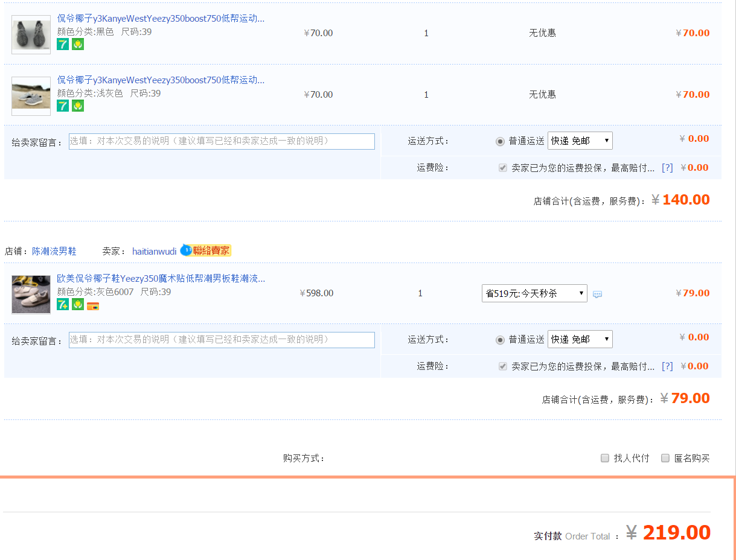The height and width of the screenshot is (560, 736).
Task: Open the 欧美侃爷椰子鞋Yeezy350 product title link
Action: coord(161,278)
